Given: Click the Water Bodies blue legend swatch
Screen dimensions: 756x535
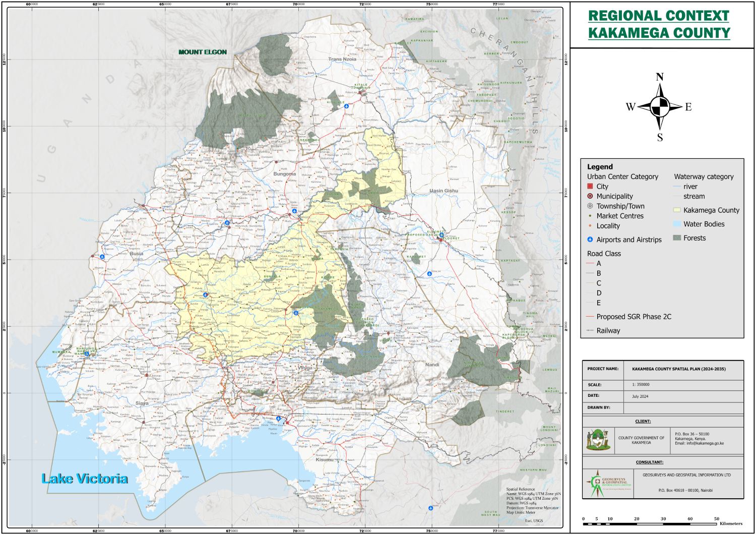Looking at the screenshot, I should coord(677,224).
